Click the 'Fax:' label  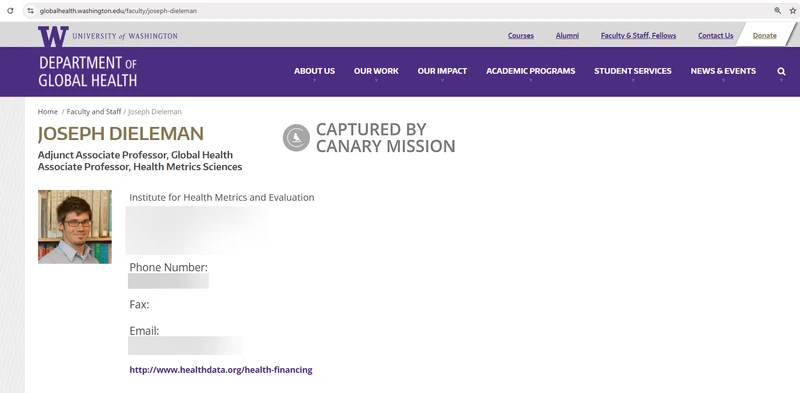[139, 305]
